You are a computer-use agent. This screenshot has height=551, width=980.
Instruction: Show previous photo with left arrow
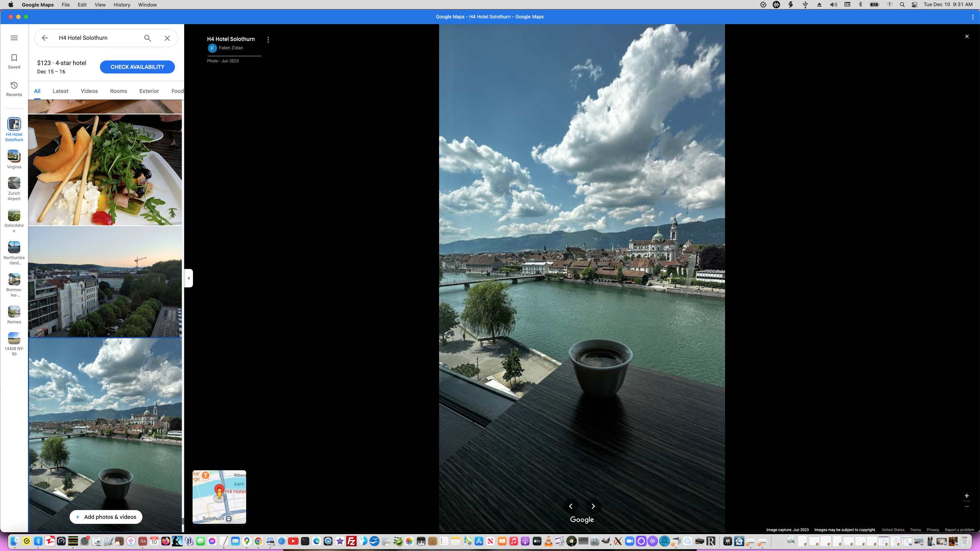[571, 506]
